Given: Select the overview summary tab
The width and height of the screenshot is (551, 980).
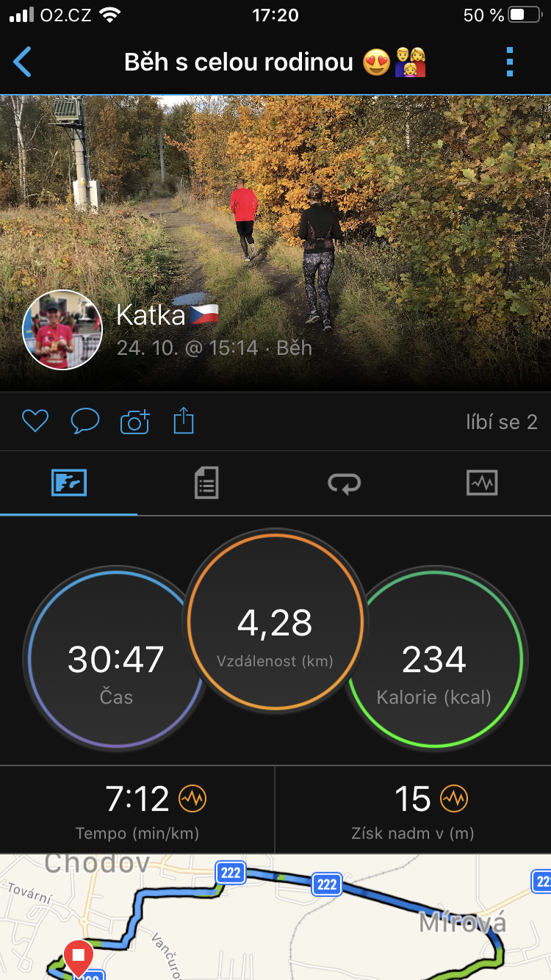Looking at the screenshot, I should click(x=69, y=483).
